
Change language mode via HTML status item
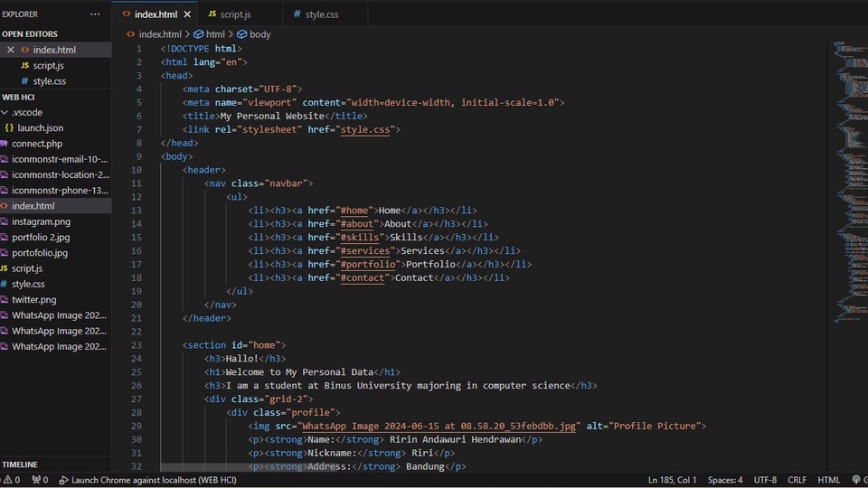click(828, 480)
